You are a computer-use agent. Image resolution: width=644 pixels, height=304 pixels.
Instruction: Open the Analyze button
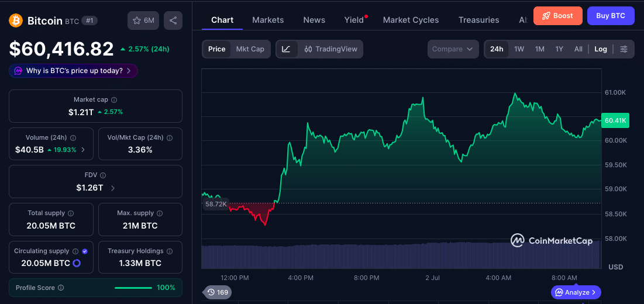[576, 292]
